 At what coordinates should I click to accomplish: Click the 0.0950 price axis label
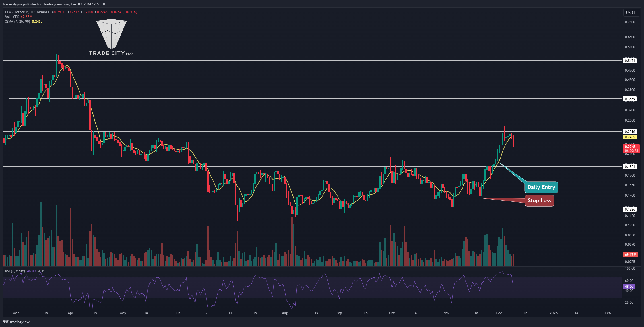click(630, 235)
